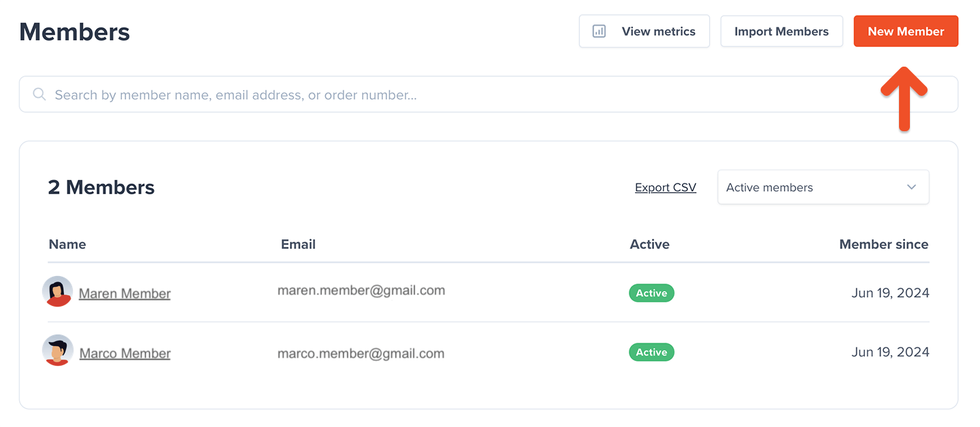980x427 pixels.
Task: Open Maren Member's avatar image
Action: tap(57, 292)
